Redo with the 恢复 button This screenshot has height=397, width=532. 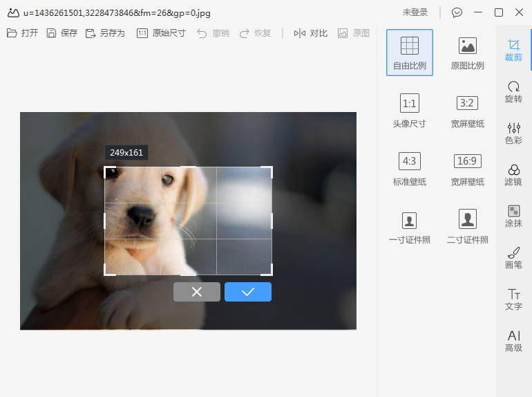[255, 33]
